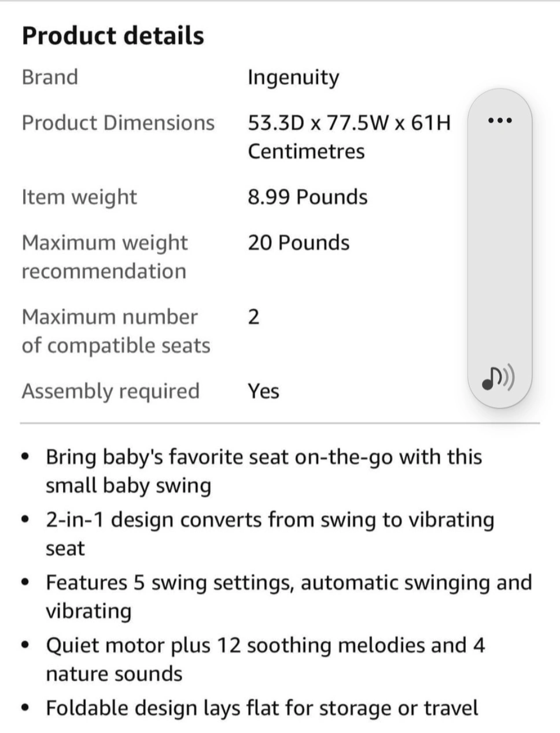Screen dimensions: 560x733
Task: Select Maximum number of compatible seats label
Action: pos(116,331)
